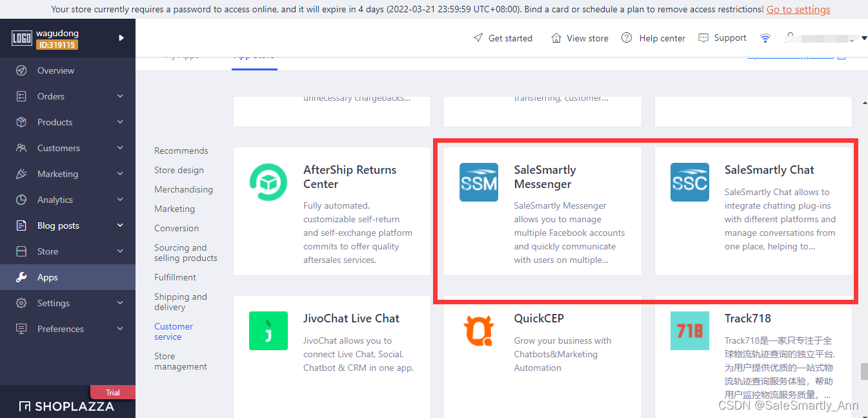Click the Analytics pie chart icon
This screenshot has width=868, height=418.
click(21, 200)
